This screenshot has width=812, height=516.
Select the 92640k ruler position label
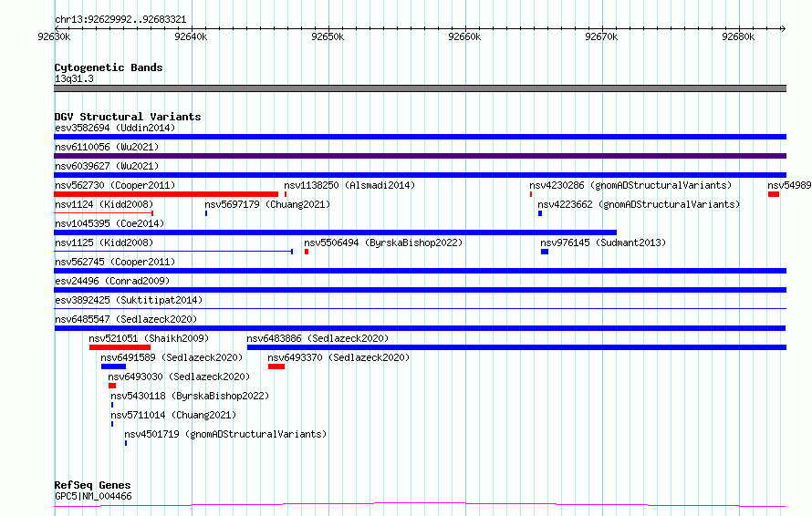coord(191,36)
